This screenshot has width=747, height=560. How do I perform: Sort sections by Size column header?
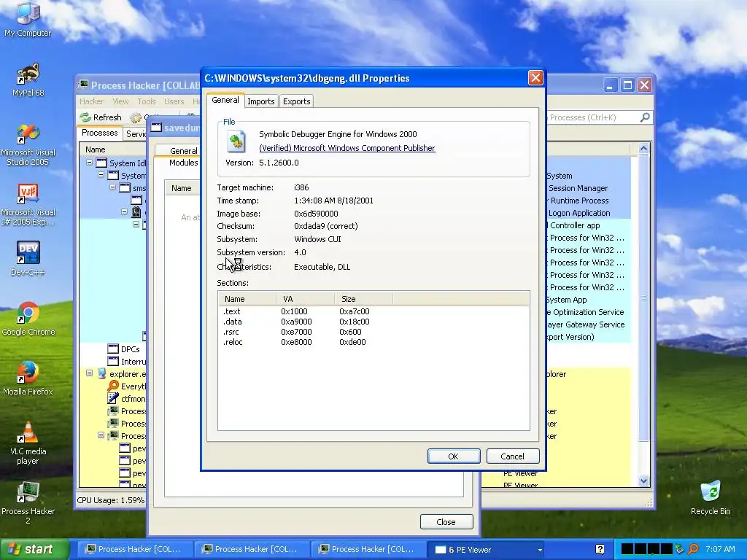click(x=363, y=298)
